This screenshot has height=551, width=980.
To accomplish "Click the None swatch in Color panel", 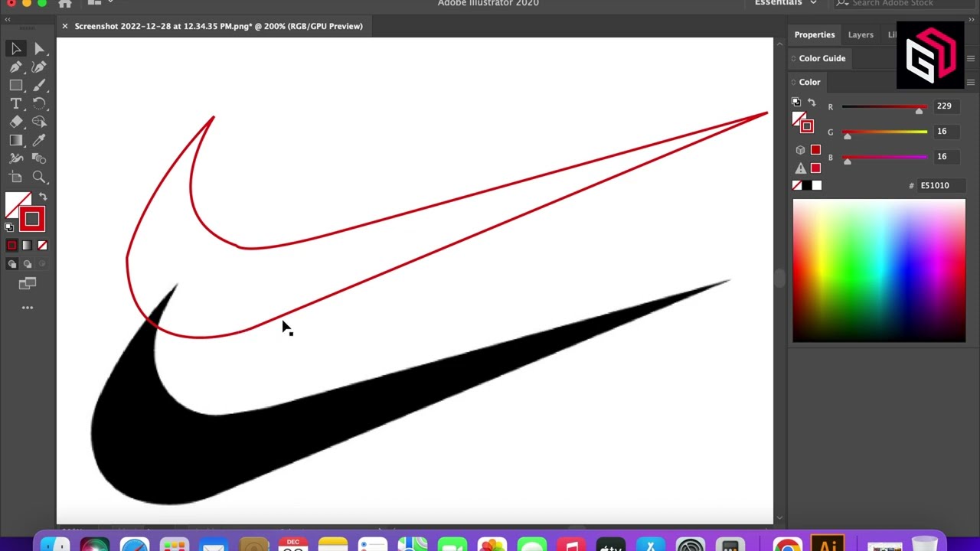I will pyautogui.click(x=797, y=185).
